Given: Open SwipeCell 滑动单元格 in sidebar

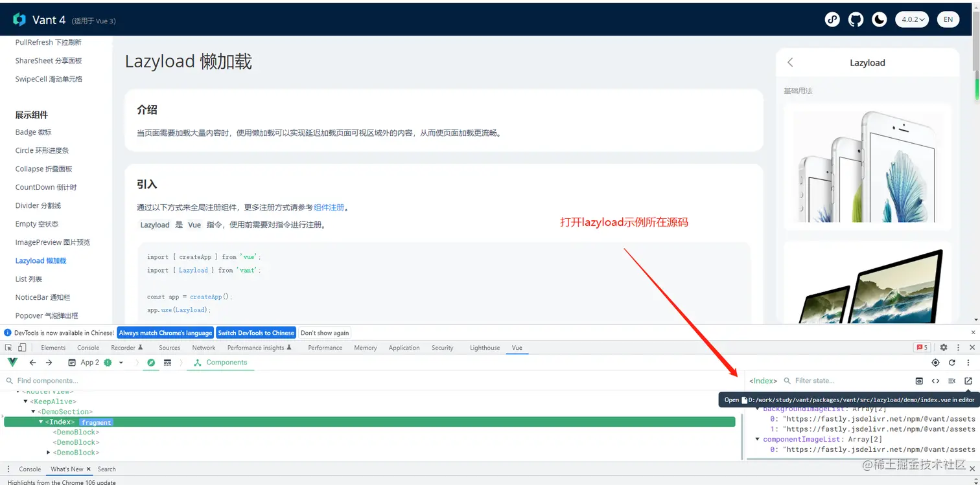Looking at the screenshot, I should (49, 79).
